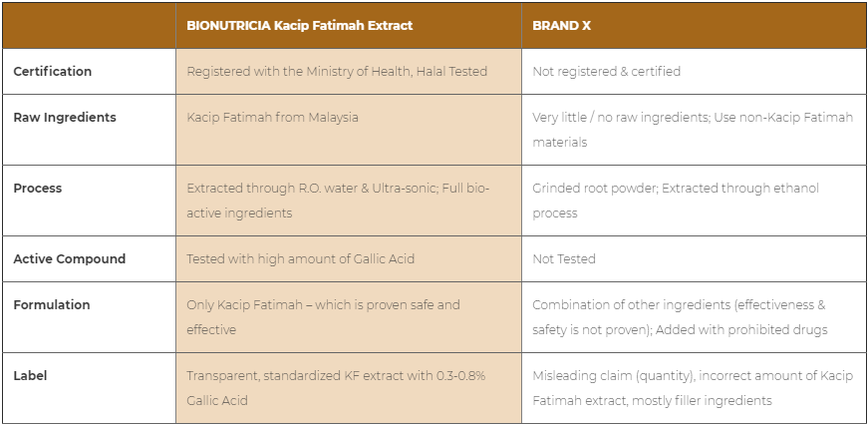Click 'Very little / no raw ingredients' cell
The height and width of the screenshot is (425, 868).
click(x=693, y=130)
